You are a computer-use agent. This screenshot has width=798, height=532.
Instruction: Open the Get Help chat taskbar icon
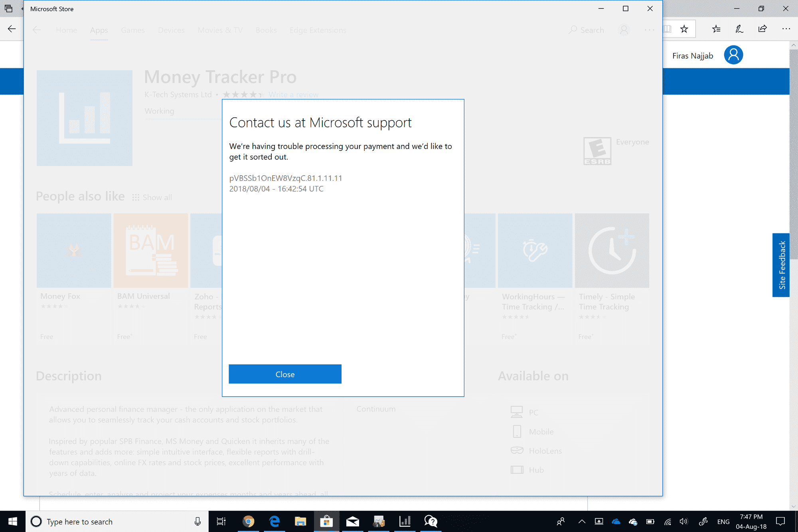tap(431, 521)
